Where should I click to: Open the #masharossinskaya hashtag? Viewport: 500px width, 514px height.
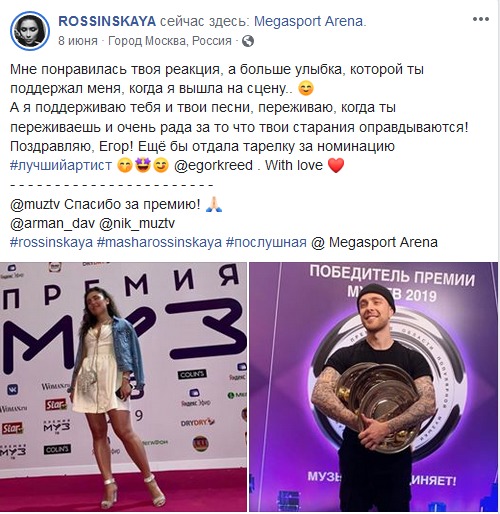(159, 242)
